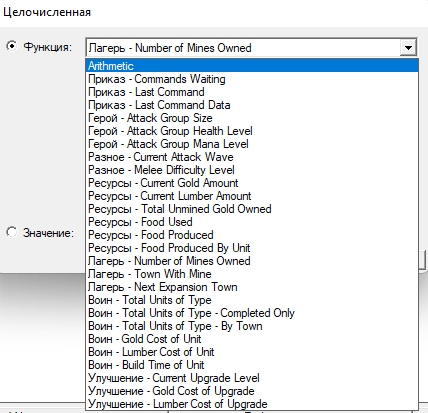Select Улучшение - Lumber Cost of Upgrade
The image size is (428, 413).
pos(252,404)
